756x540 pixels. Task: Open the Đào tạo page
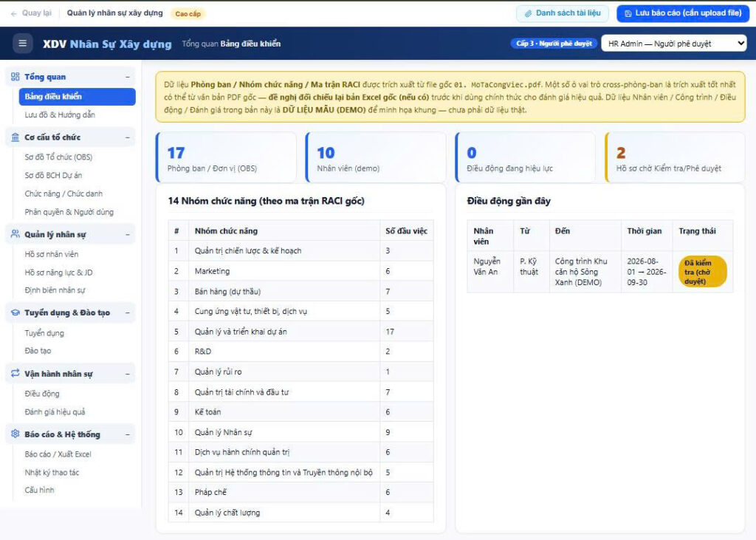38,351
